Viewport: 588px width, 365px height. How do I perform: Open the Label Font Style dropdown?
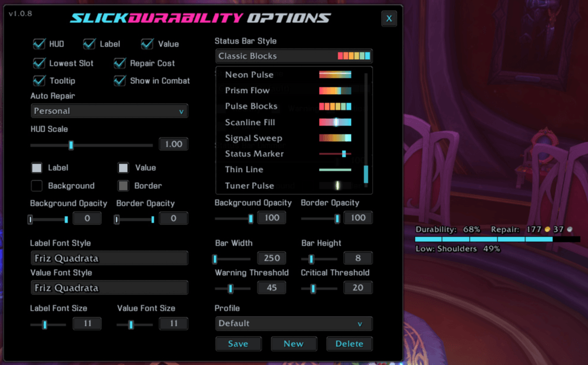click(109, 258)
